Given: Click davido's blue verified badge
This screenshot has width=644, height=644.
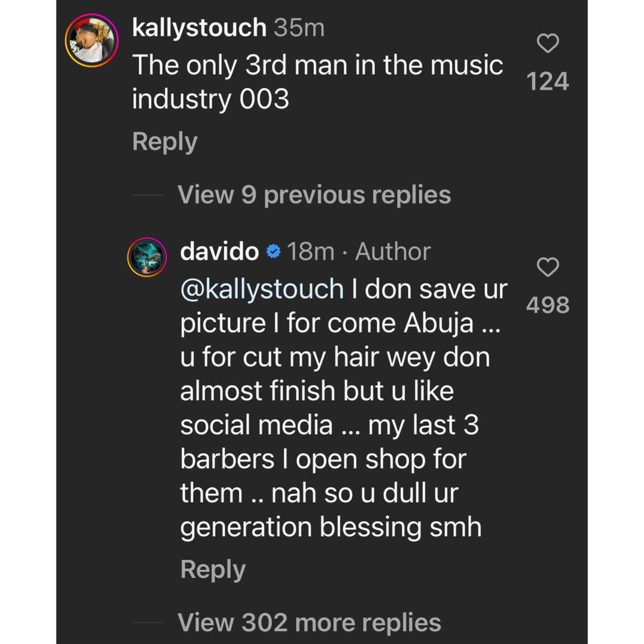Looking at the screenshot, I should point(273,252).
